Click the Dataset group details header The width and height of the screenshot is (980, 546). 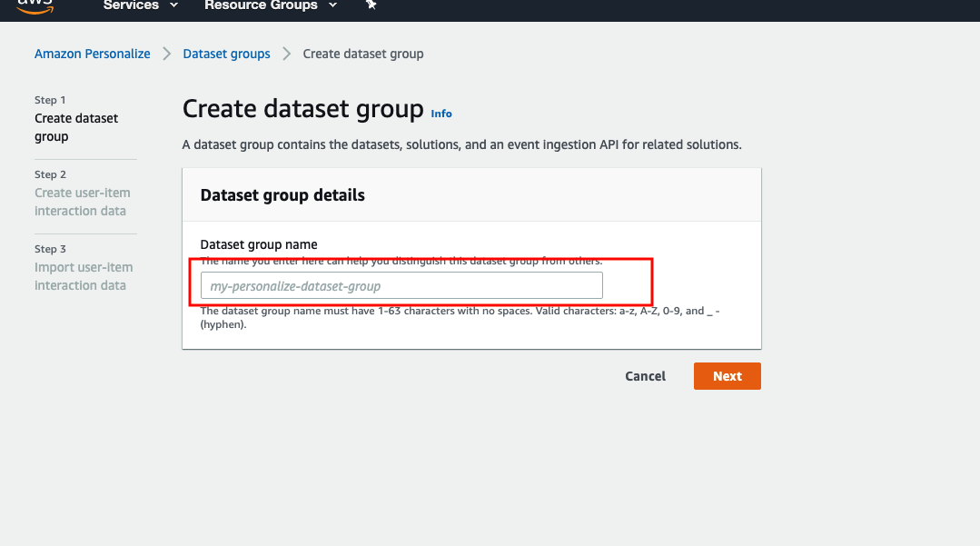pyautogui.click(x=282, y=195)
